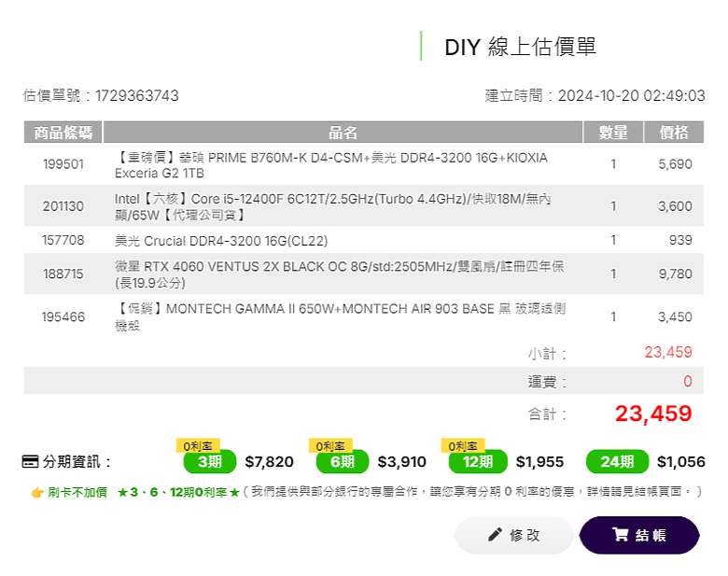Click the 品名 column header
The height and width of the screenshot is (576, 728).
pos(343,133)
